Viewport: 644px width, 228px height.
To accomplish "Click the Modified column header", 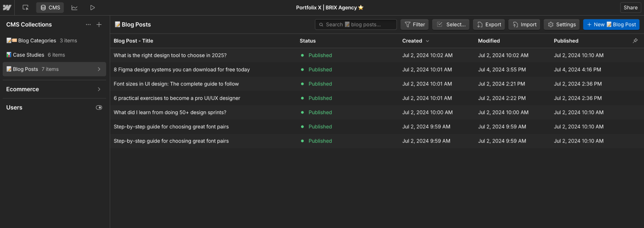I will [489, 41].
